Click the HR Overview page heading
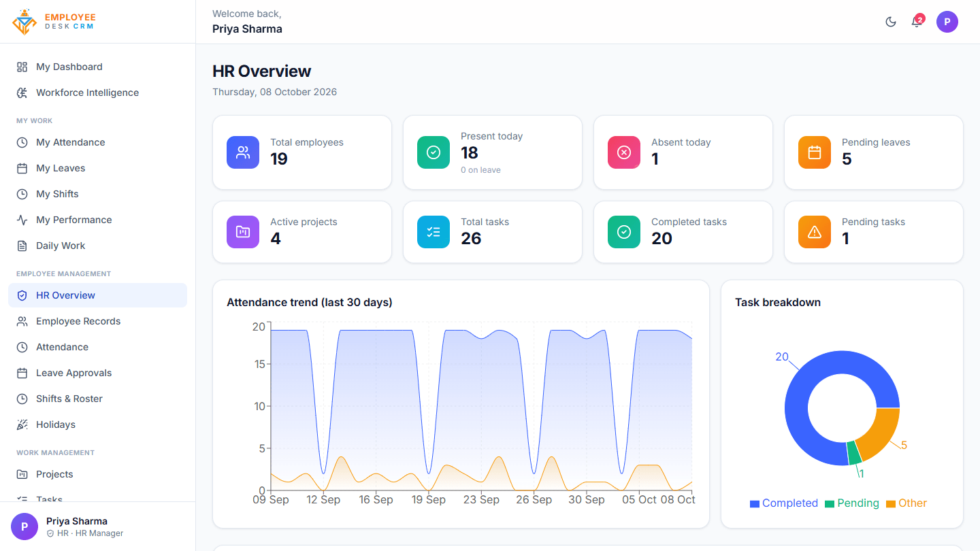Screen dimensions: 980x551 (262, 71)
